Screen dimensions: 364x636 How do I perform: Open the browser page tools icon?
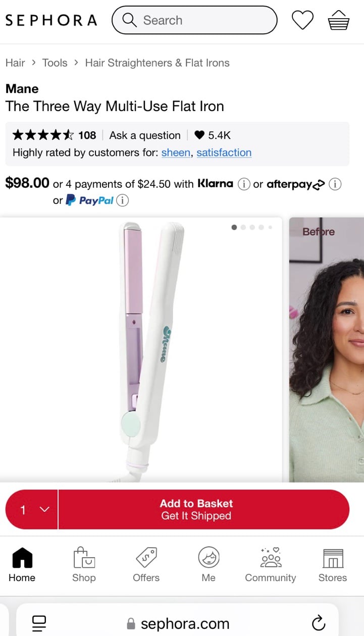coord(39,622)
